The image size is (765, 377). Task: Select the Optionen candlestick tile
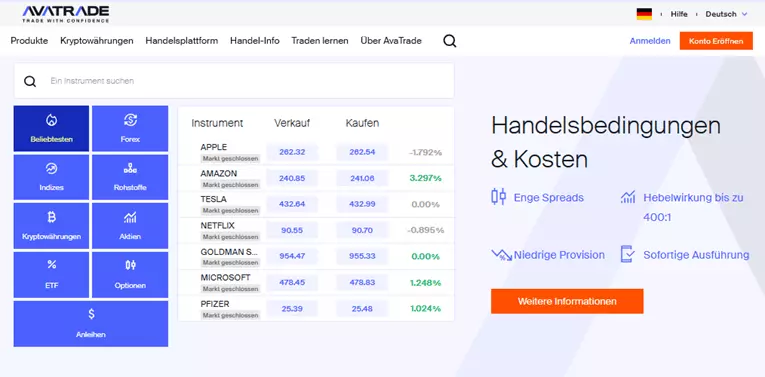coord(130,275)
